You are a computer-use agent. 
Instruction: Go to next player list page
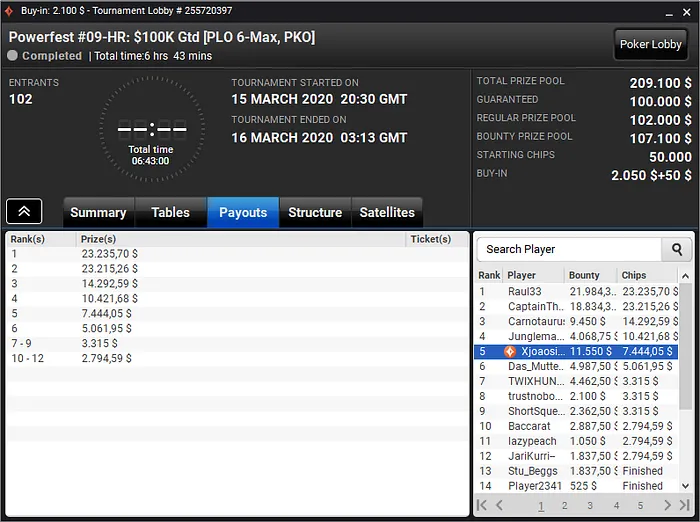(x=667, y=505)
